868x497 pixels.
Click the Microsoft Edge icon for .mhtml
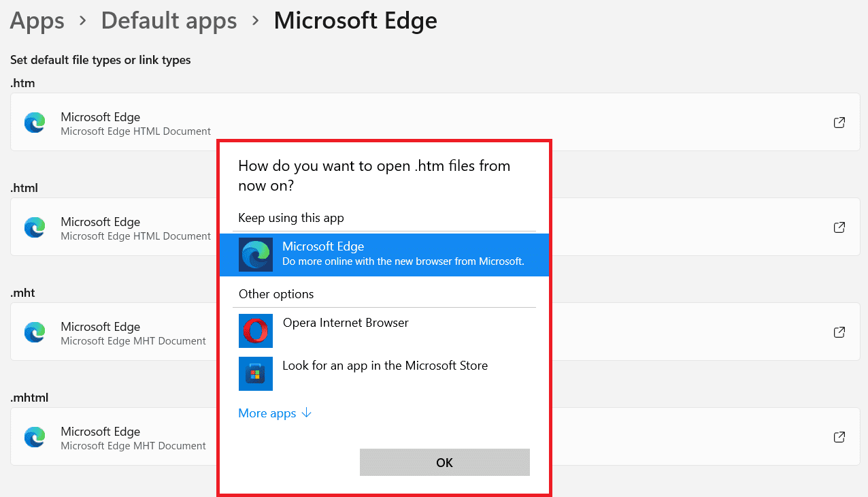[35, 437]
